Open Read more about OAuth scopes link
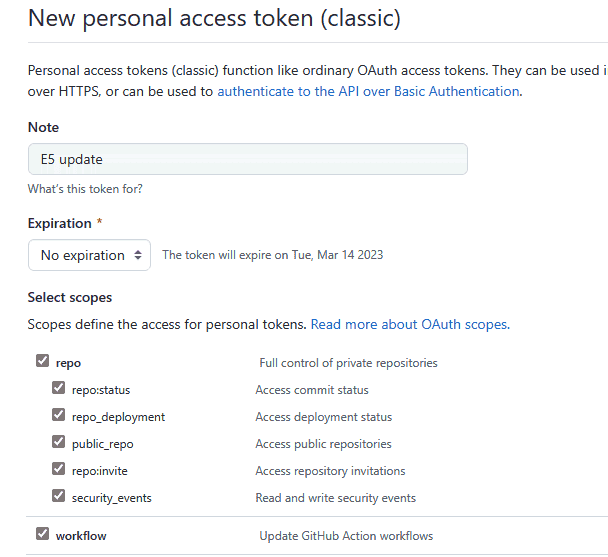Image resolution: width=608 pixels, height=557 pixels. [410, 324]
